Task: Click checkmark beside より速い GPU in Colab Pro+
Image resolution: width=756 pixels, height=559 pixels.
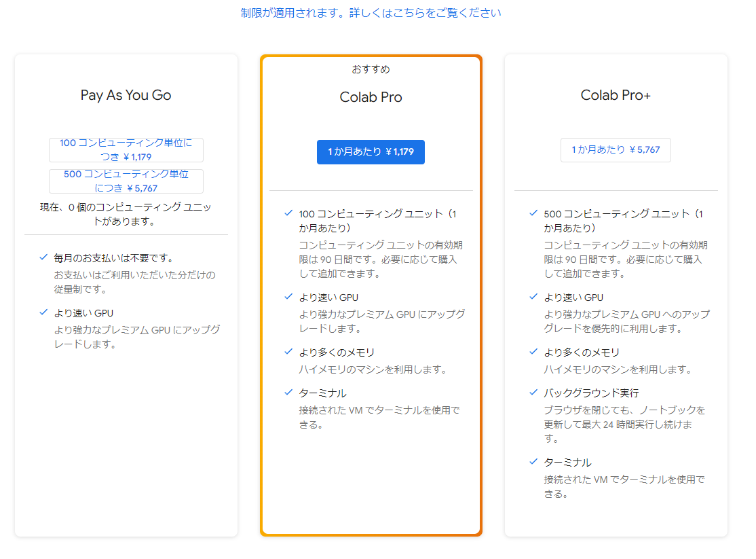Action: 533,297
